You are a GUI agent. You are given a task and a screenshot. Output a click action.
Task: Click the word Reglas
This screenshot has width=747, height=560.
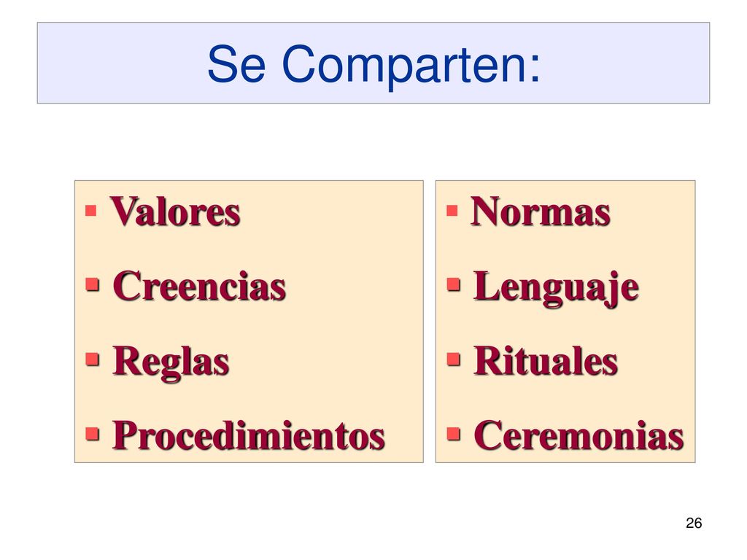click(x=171, y=363)
